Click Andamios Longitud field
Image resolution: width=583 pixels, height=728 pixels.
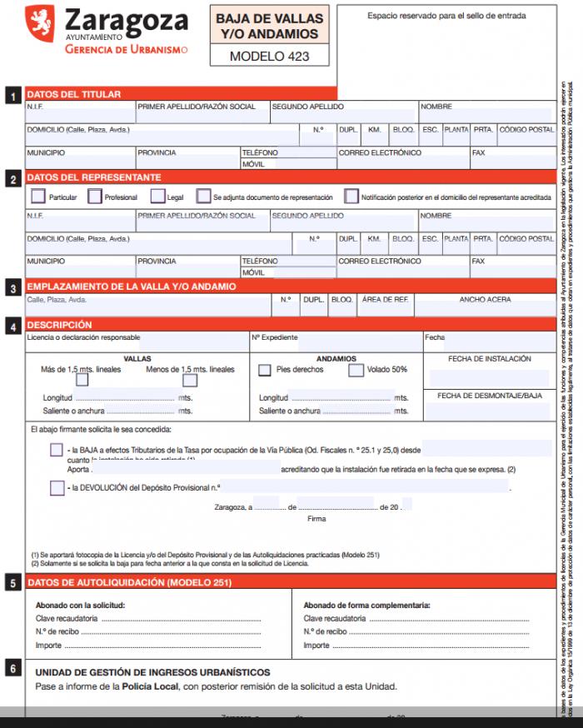click(x=342, y=396)
